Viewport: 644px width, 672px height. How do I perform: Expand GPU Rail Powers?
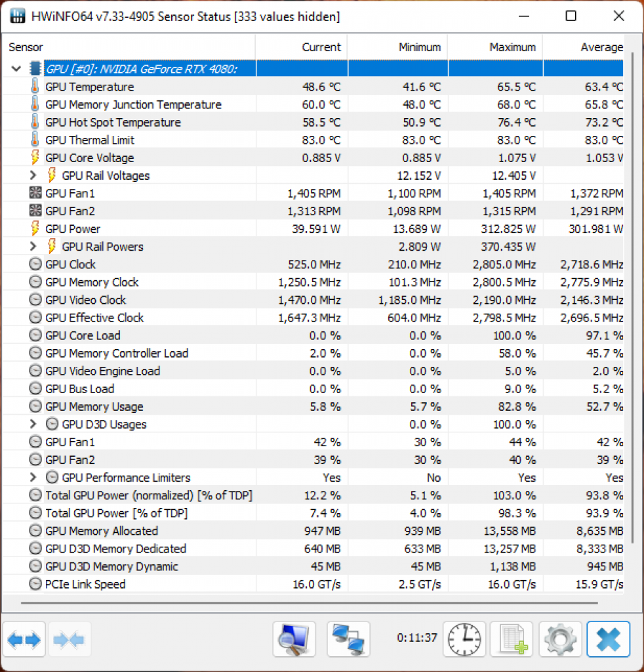pos(33,247)
